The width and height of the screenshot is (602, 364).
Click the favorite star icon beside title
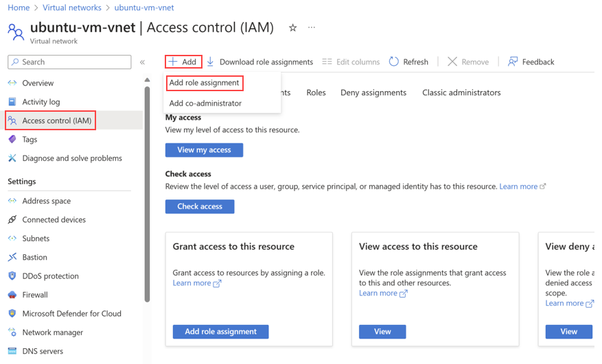pyautogui.click(x=293, y=28)
